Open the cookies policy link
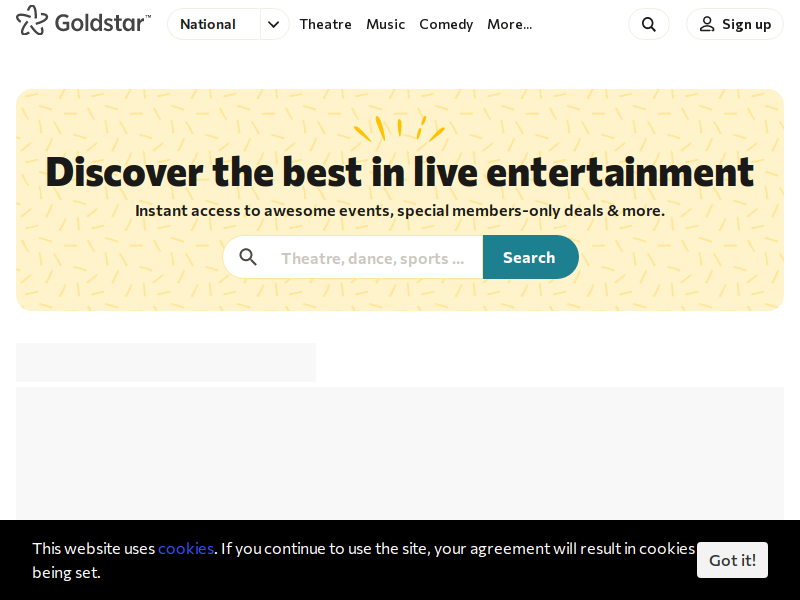The height and width of the screenshot is (600, 800). point(186,548)
